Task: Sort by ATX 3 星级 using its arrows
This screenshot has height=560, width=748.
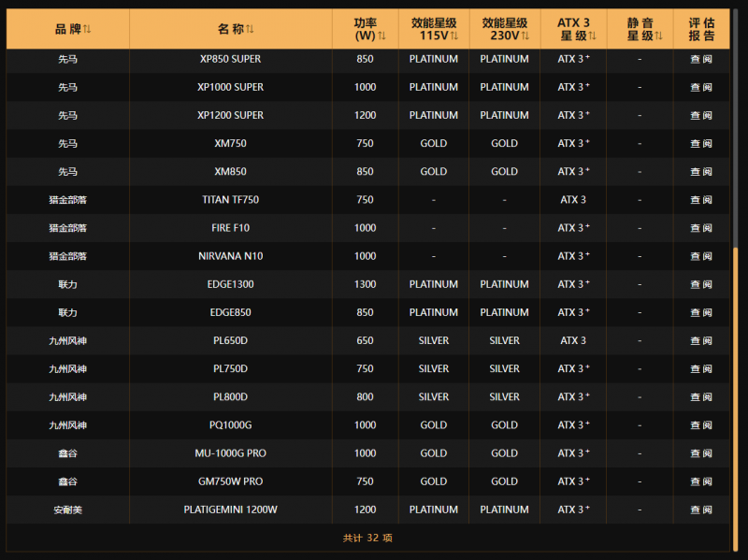Action: pos(593,36)
